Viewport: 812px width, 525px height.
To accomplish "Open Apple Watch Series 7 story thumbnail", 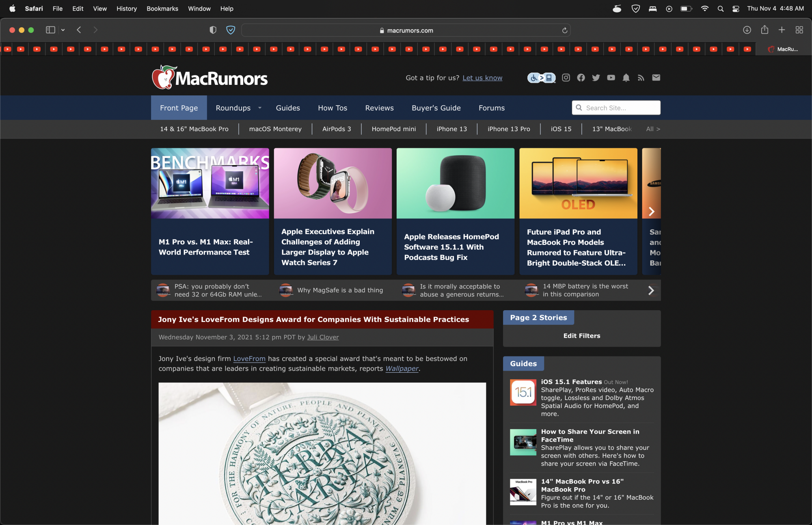I will click(x=333, y=183).
